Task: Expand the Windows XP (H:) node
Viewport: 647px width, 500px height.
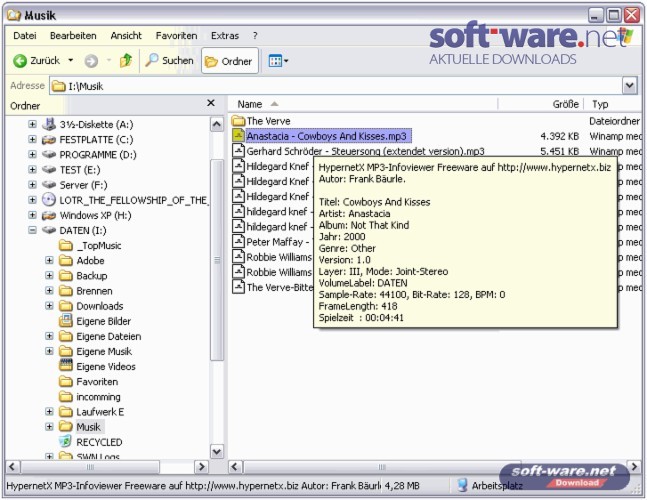Action: point(32,215)
